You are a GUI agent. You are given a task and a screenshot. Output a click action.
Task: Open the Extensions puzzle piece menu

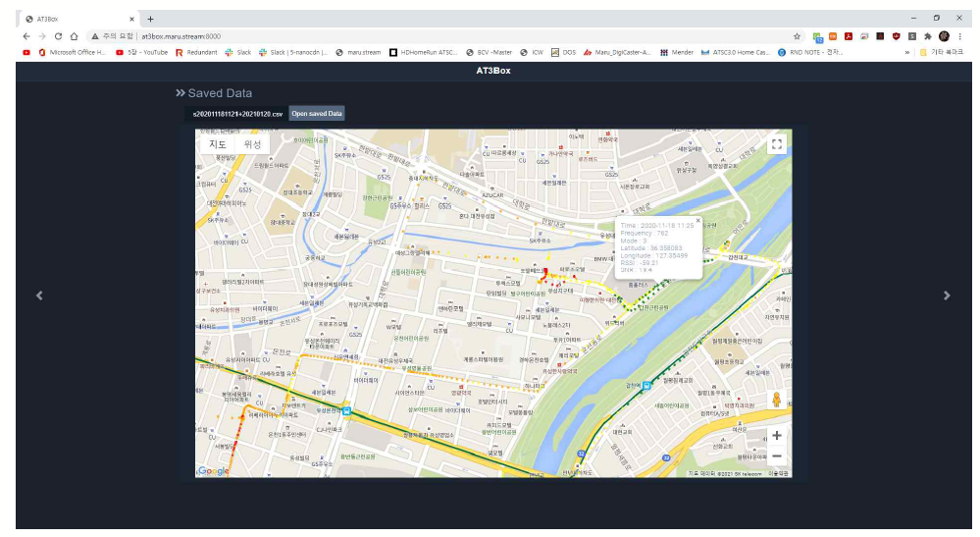tap(927, 36)
